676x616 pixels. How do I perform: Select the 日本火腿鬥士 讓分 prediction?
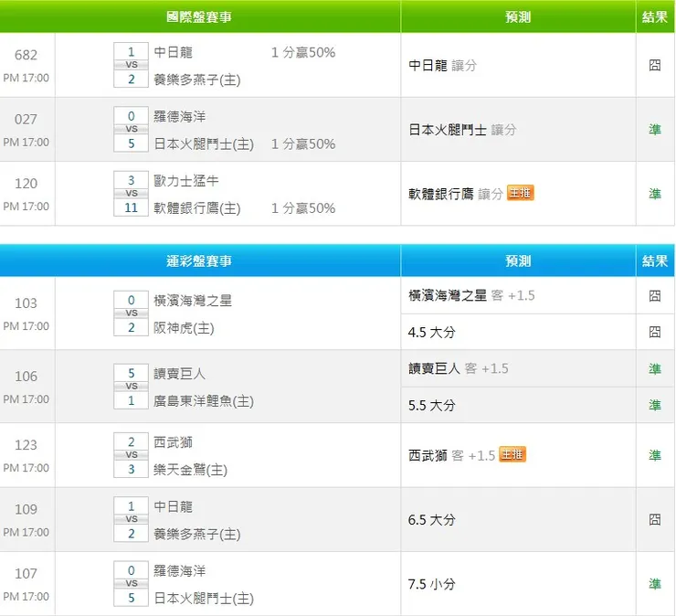[462, 130]
